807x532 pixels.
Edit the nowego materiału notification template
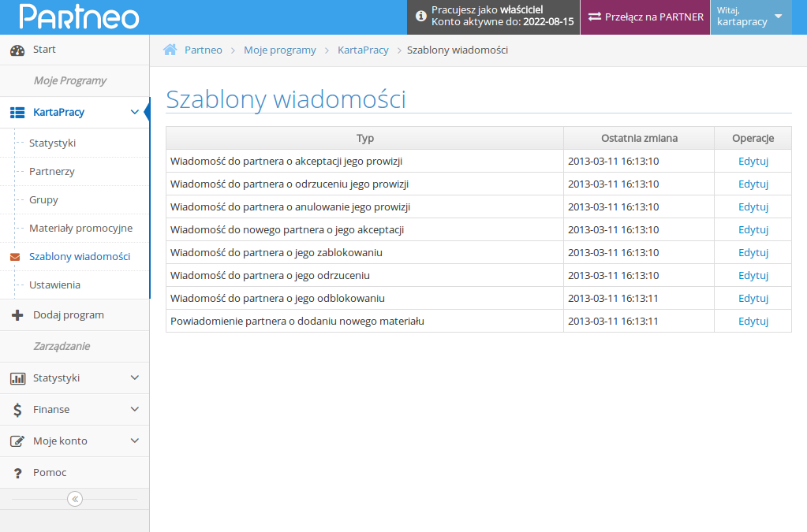coord(753,322)
